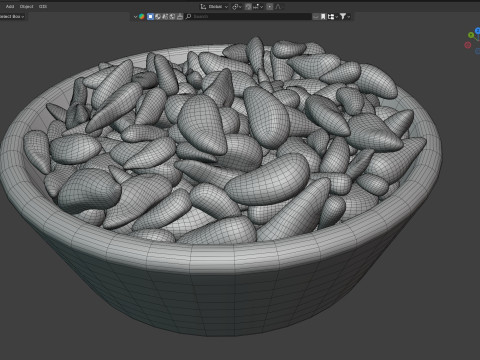Toggle proportional editing
480x360 pixels.
270,6
